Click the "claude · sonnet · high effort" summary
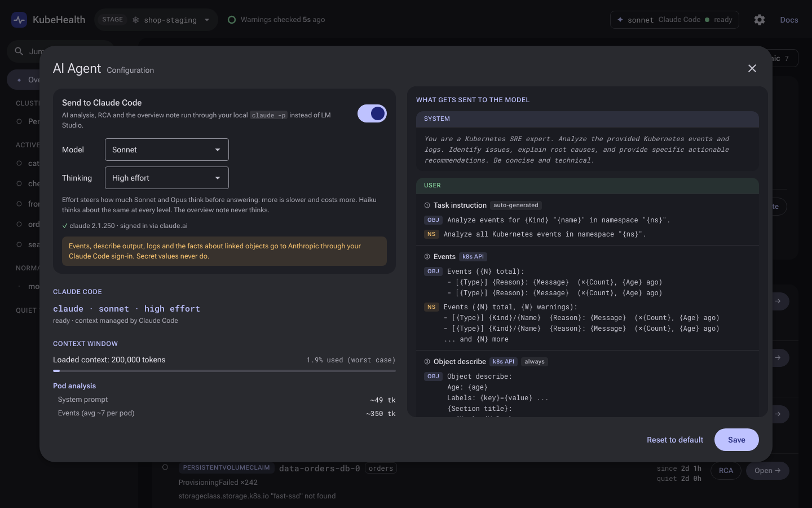 point(126,309)
